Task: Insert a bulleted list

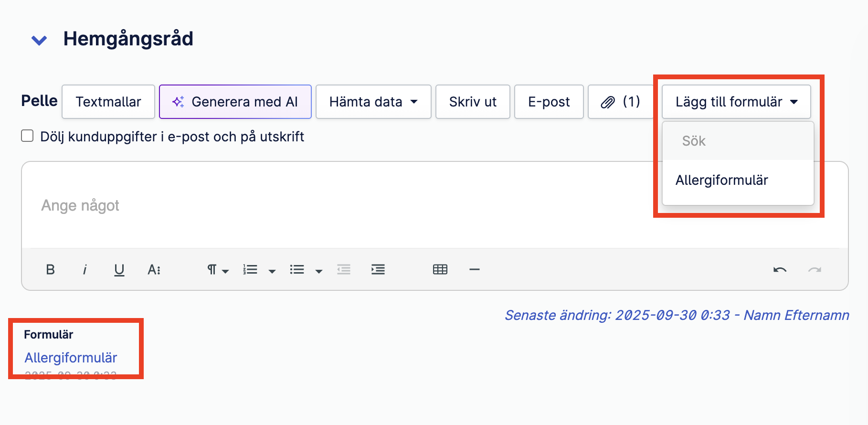Action: (x=297, y=270)
